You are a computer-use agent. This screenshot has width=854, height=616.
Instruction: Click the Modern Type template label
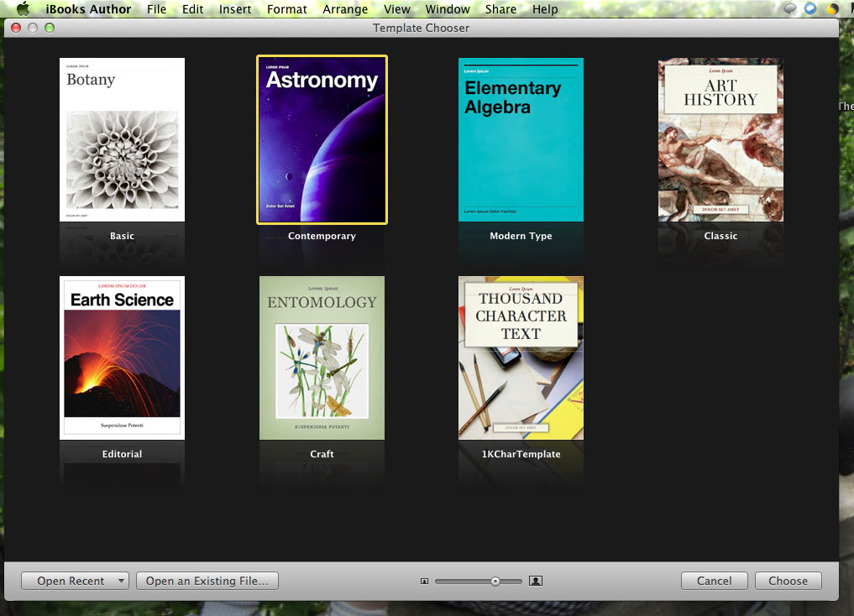[x=521, y=236]
